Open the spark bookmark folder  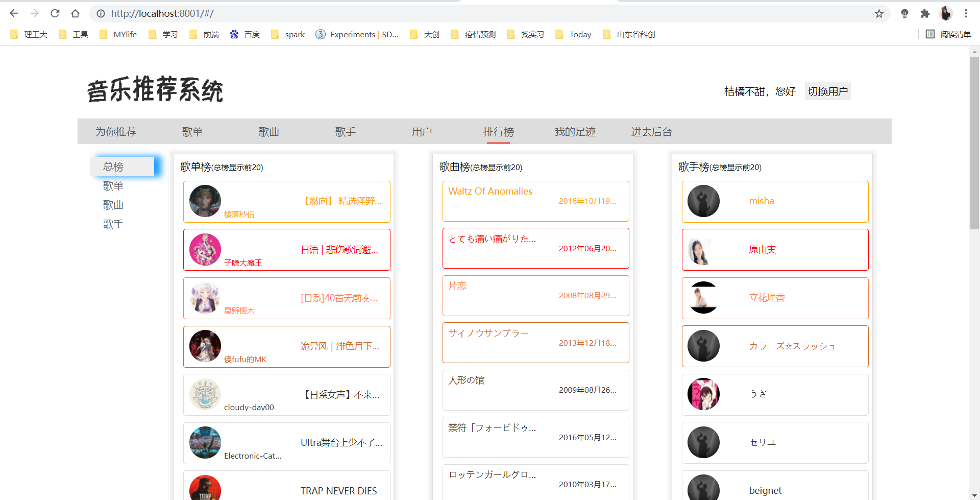coord(288,34)
